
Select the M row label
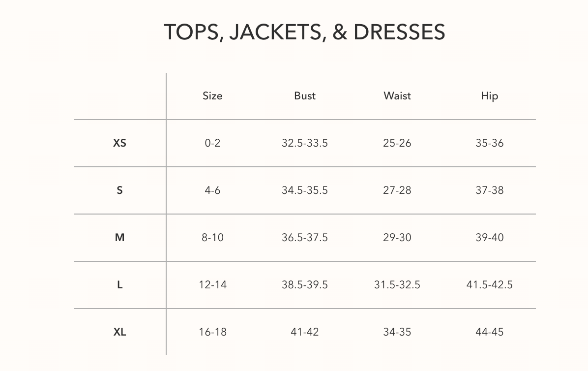(119, 238)
